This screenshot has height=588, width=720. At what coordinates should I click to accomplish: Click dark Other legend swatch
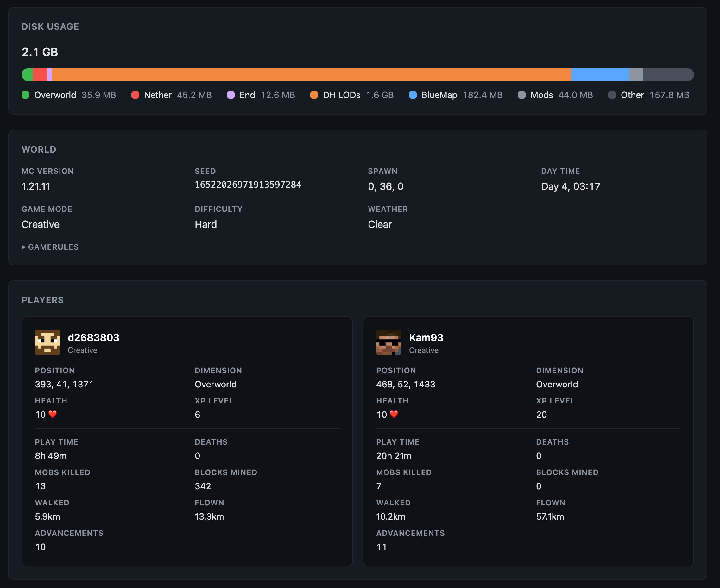(x=612, y=95)
